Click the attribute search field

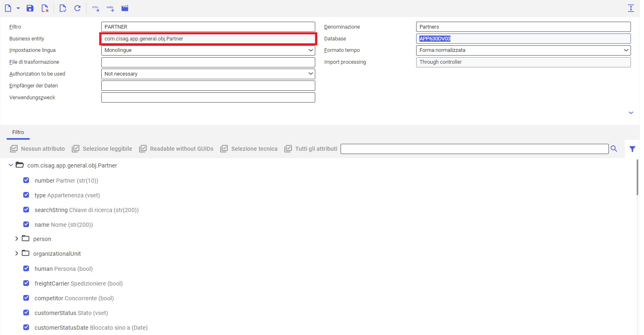[x=475, y=149]
